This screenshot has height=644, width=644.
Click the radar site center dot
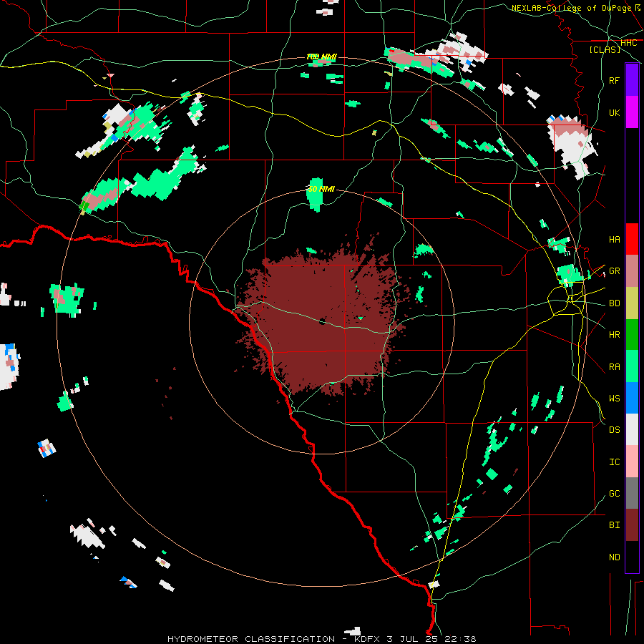point(322,321)
